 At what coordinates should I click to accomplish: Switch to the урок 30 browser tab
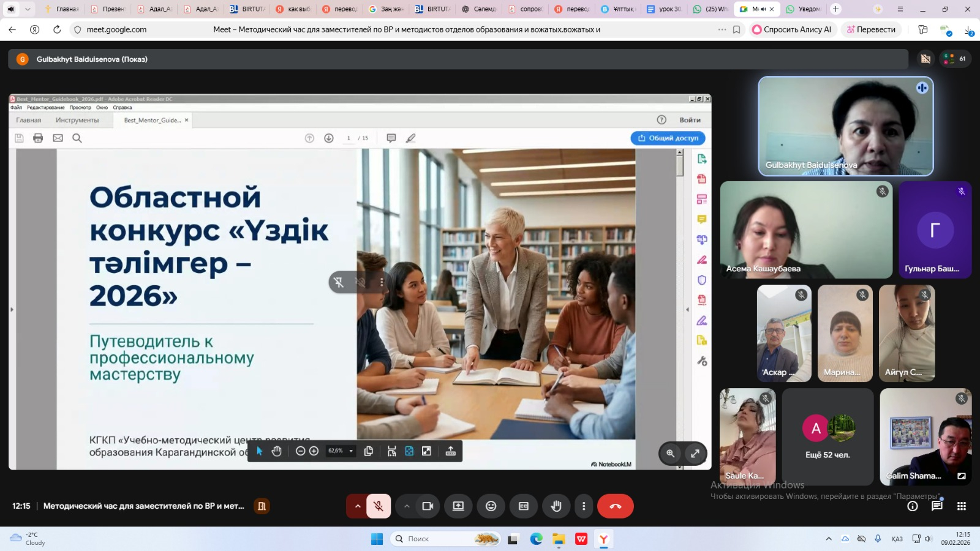tap(664, 9)
